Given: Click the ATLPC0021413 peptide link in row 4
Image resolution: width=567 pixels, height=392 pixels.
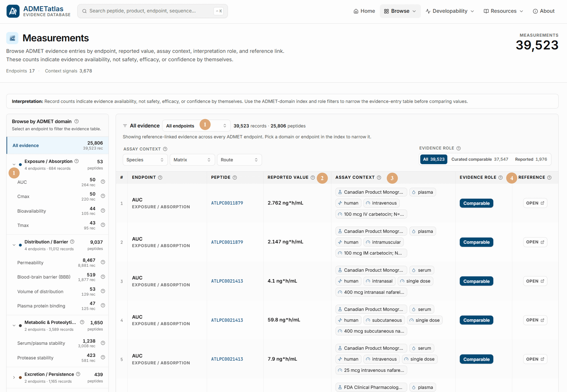Looking at the screenshot, I should click(x=227, y=320).
